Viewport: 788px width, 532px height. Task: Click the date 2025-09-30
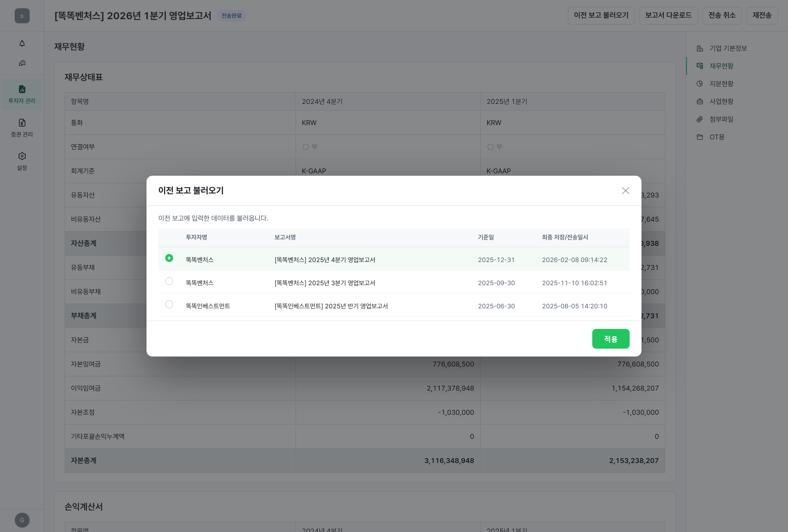[496, 283]
